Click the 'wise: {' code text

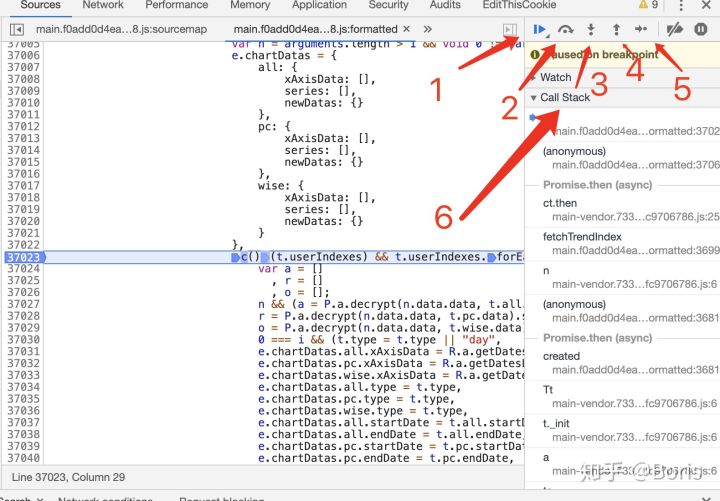(x=281, y=186)
